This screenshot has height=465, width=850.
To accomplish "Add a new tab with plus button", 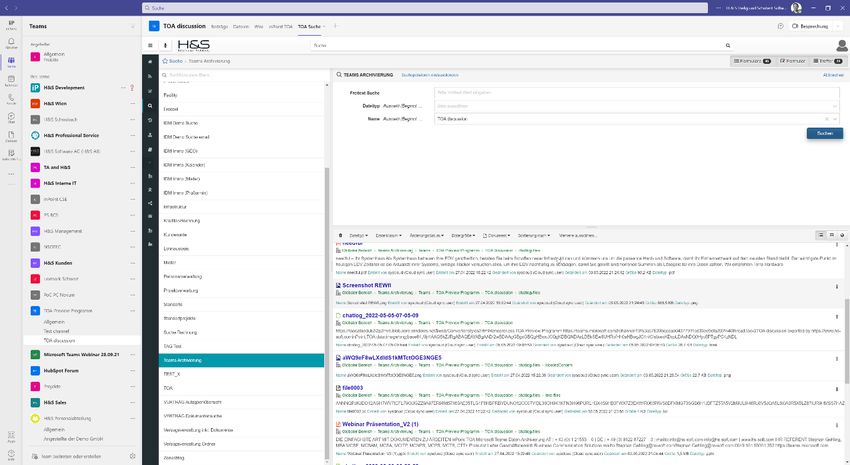I will 336,26.
